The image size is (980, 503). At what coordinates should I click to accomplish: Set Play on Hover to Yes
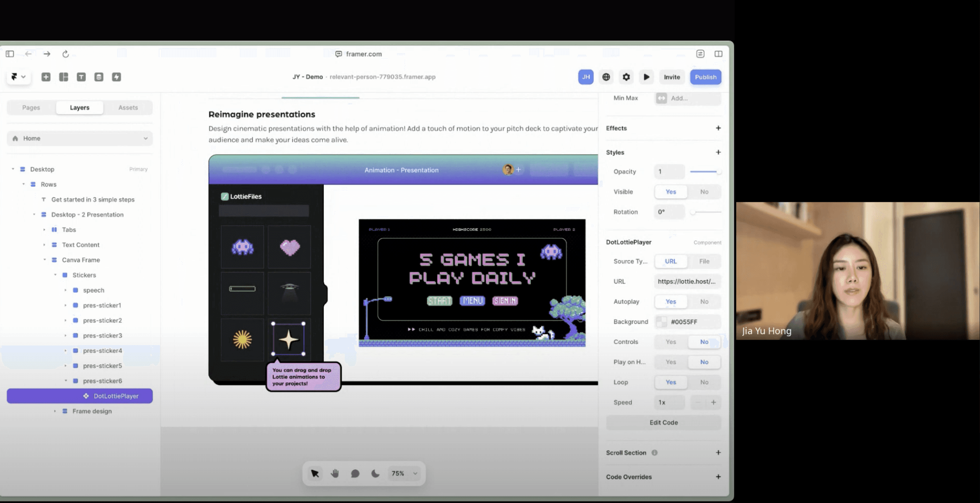point(671,362)
